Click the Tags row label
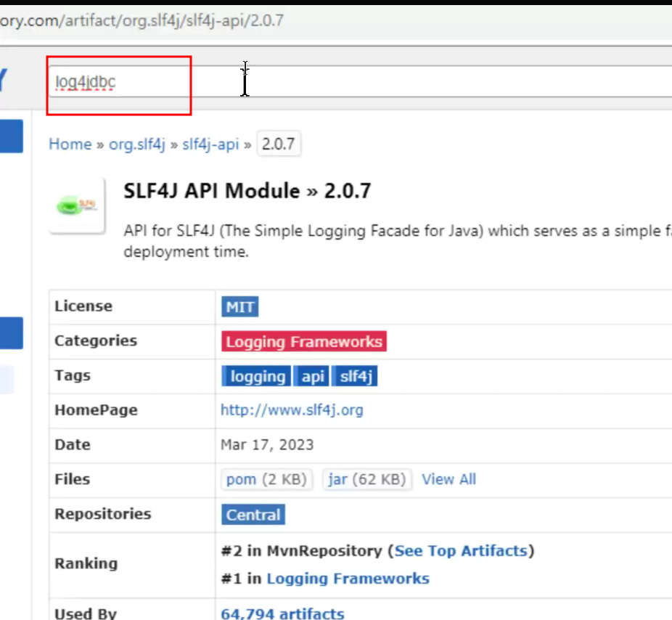Viewport: 672px width, 620px height. coord(73,375)
